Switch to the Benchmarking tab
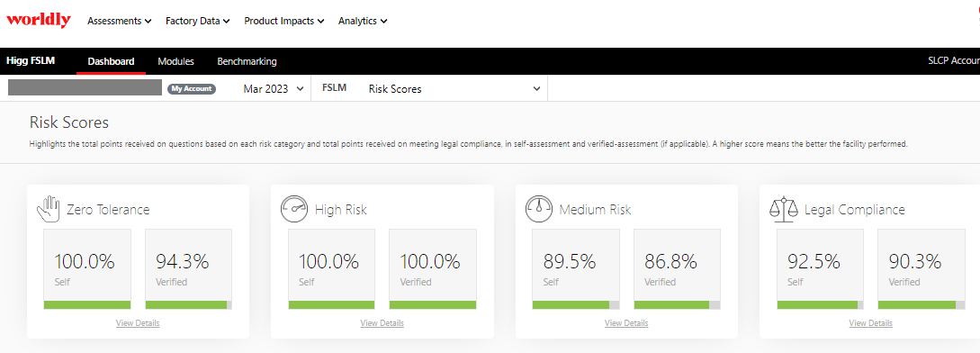 click(x=247, y=61)
